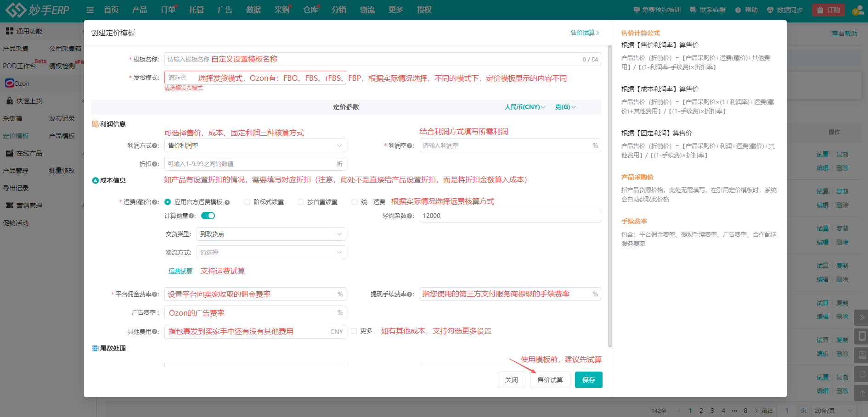Open the 交货类型 dropdown showing 到取货点
This screenshot has width=868, height=417.
(271, 234)
